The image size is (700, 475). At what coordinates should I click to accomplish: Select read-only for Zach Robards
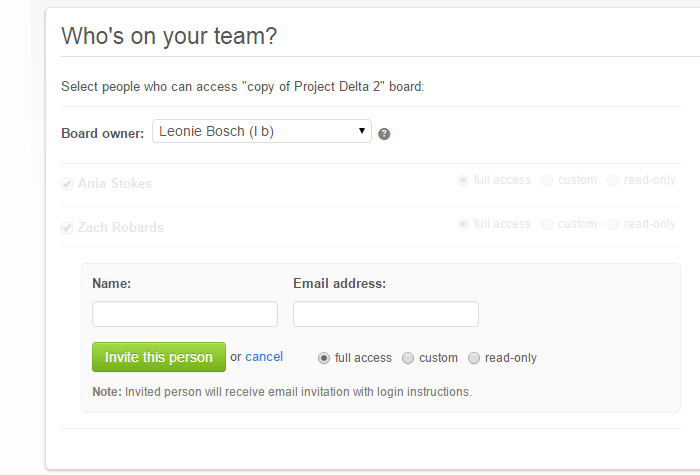613,224
